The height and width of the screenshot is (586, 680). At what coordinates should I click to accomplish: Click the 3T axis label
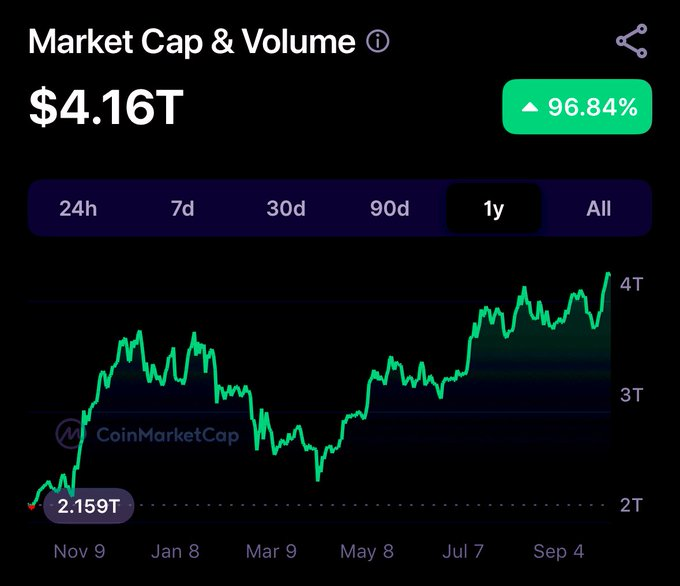click(x=631, y=394)
